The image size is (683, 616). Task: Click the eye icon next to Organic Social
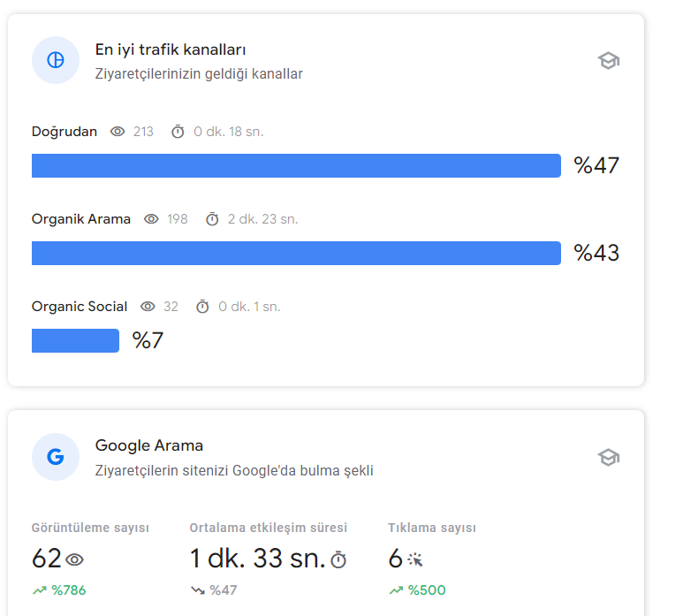[148, 307]
